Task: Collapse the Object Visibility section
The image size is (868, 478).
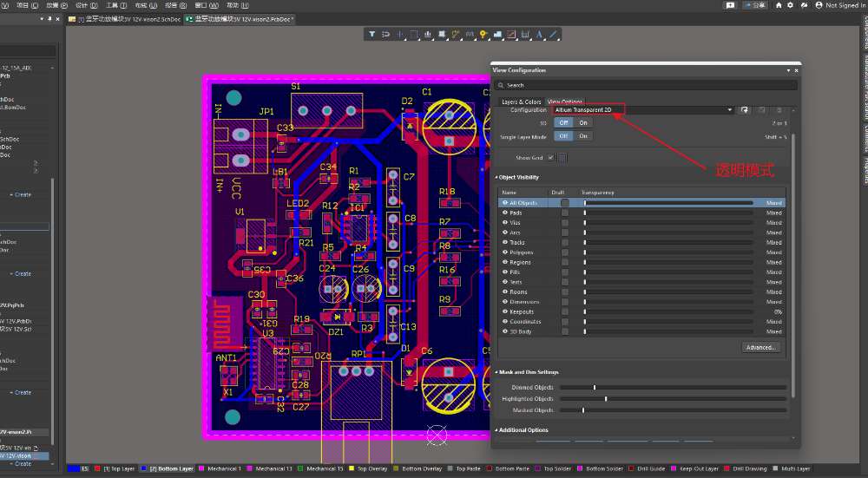Action: pos(496,178)
